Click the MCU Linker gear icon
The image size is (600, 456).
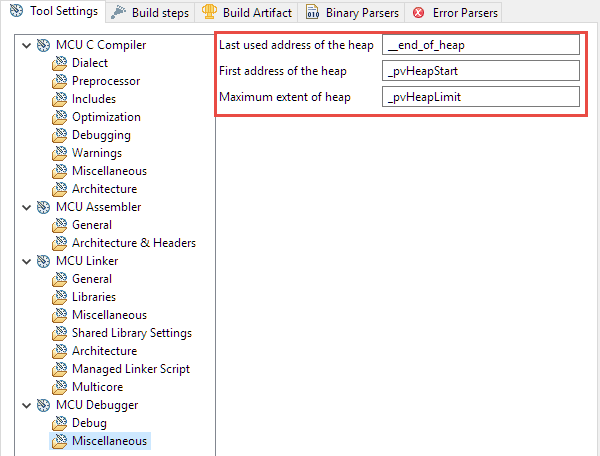[x=43, y=261]
